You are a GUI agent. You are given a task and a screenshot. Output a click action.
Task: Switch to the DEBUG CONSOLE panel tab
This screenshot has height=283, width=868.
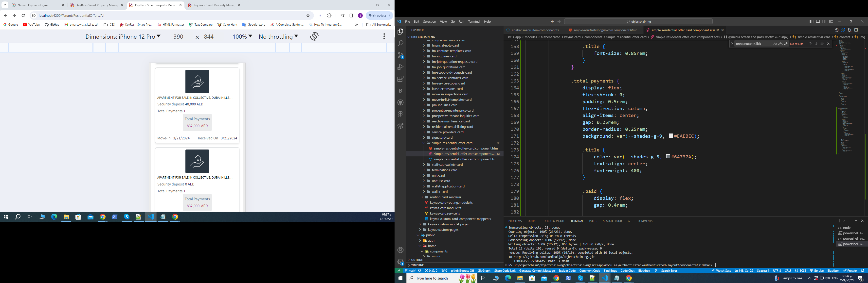[554, 221]
